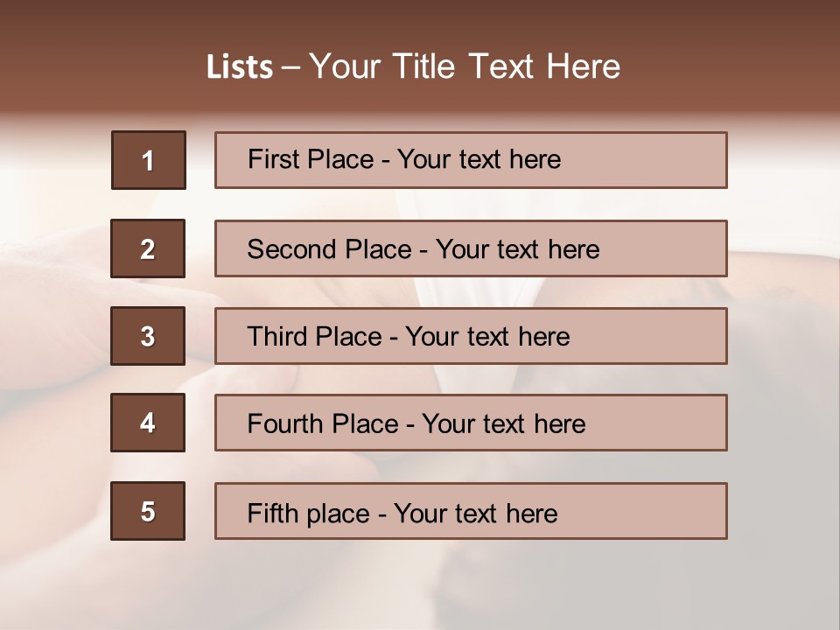Select the number 3 brown square
Viewport: 840px width, 630px height.
pyautogui.click(x=148, y=336)
